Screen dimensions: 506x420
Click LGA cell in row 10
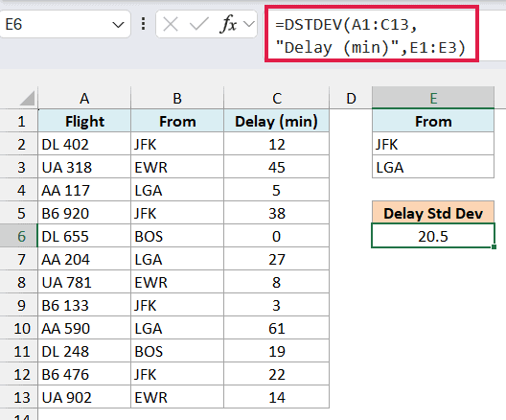tap(177, 328)
